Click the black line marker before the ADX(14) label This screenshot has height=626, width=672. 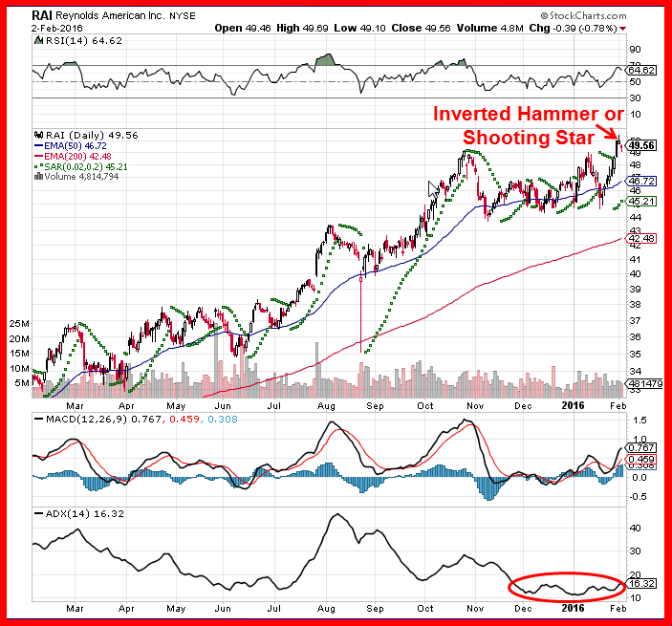38,513
